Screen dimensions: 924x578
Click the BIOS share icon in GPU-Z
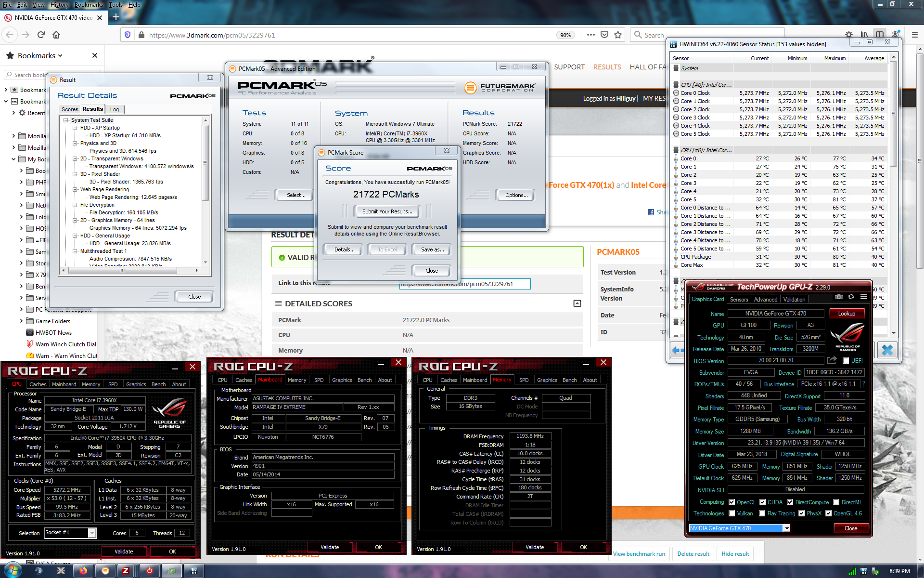[832, 360]
